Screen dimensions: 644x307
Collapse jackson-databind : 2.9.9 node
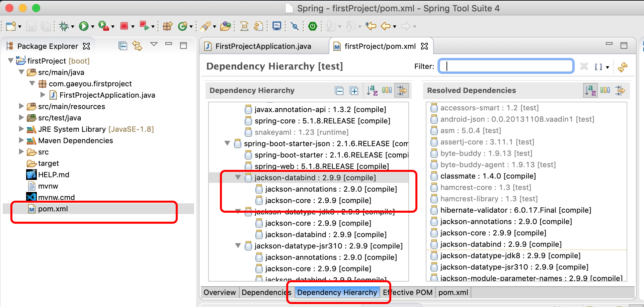(x=238, y=177)
